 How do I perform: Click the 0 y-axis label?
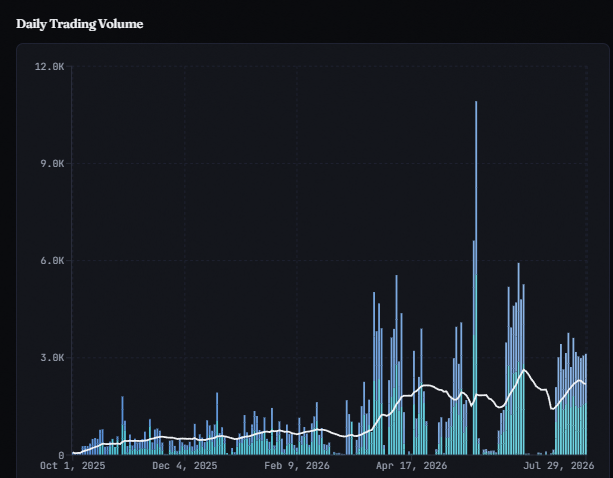(x=61, y=455)
